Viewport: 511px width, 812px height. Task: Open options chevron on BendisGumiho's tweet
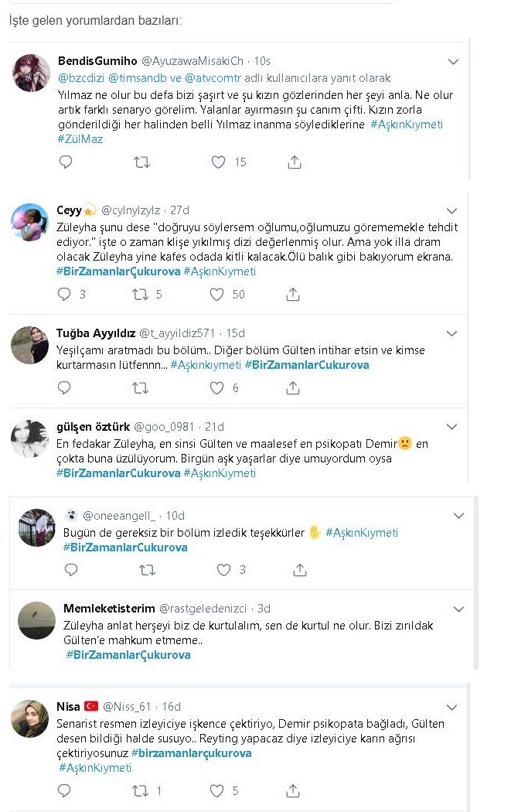coord(453,60)
